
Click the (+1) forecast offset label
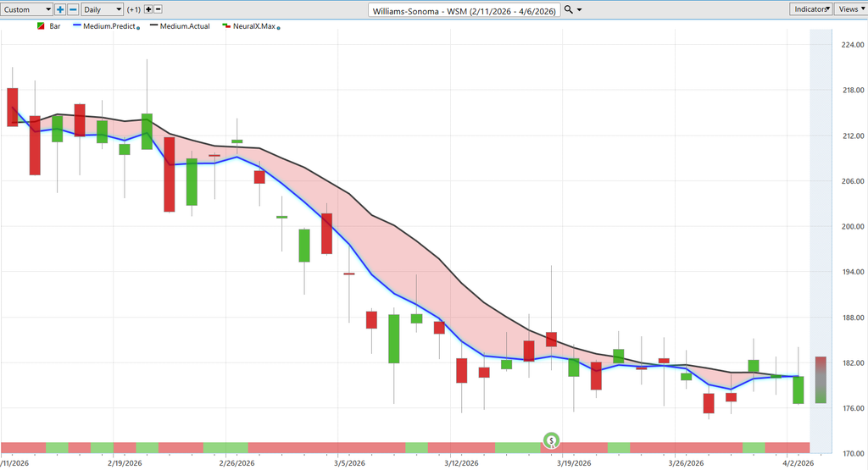point(133,9)
